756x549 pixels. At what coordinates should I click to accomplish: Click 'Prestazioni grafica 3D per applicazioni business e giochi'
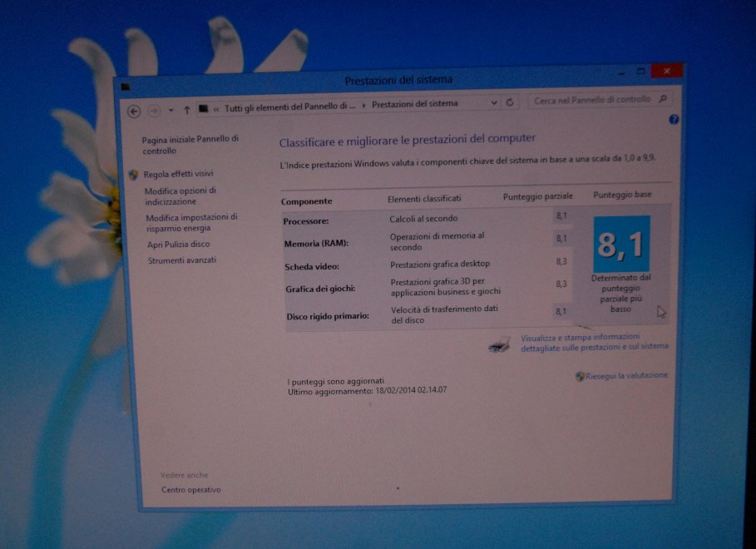point(446,286)
